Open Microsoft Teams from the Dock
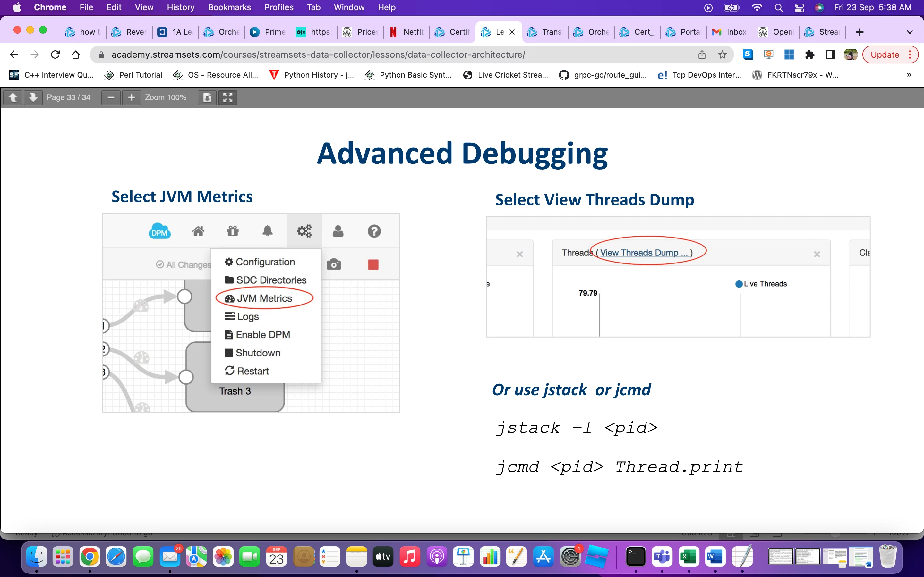This screenshot has height=577, width=924. click(663, 556)
